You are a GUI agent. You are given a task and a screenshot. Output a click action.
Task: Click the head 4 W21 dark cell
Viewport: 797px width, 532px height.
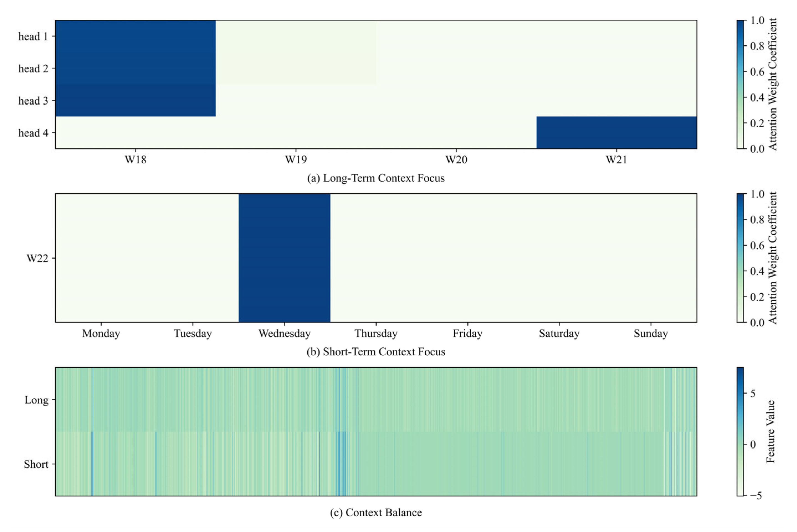pyautogui.click(x=616, y=132)
